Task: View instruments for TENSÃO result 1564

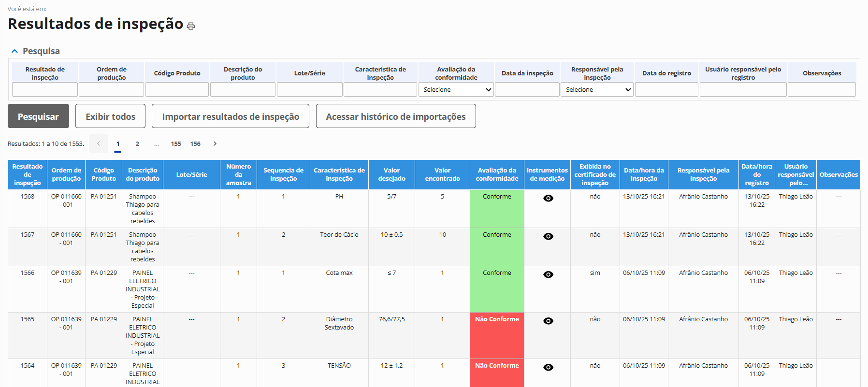Action: [548, 367]
